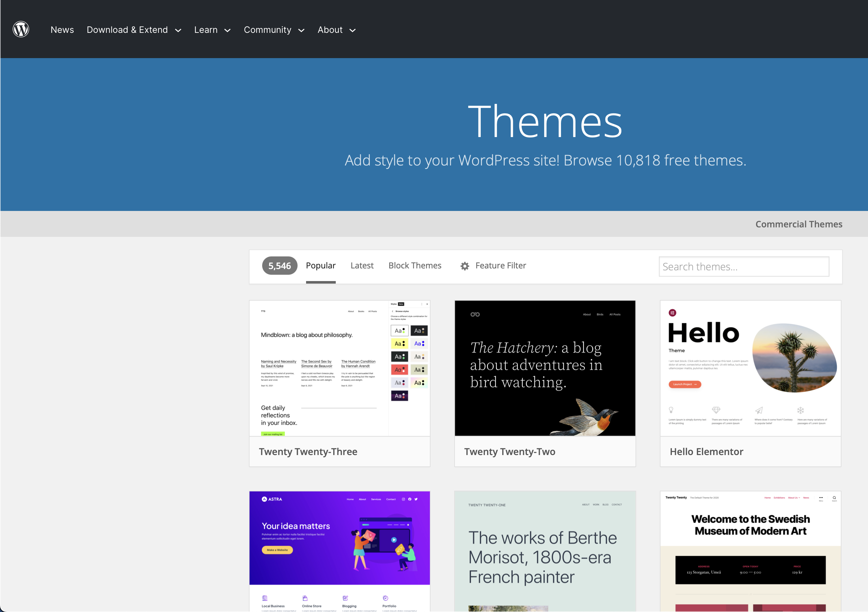Click the Twenty Twenty-Three theme title
868x612 pixels.
(308, 452)
